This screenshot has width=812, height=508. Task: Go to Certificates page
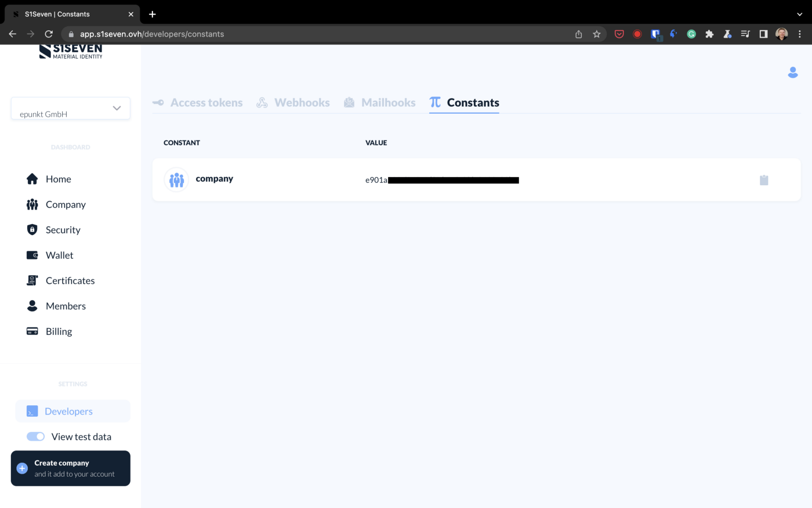70,281
